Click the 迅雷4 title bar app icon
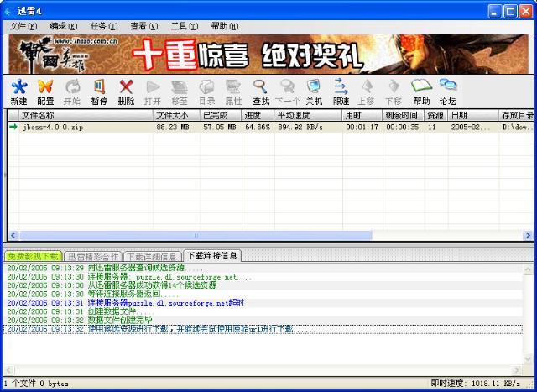The height and width of the screenshot is (392, 537). coord(8,11)
